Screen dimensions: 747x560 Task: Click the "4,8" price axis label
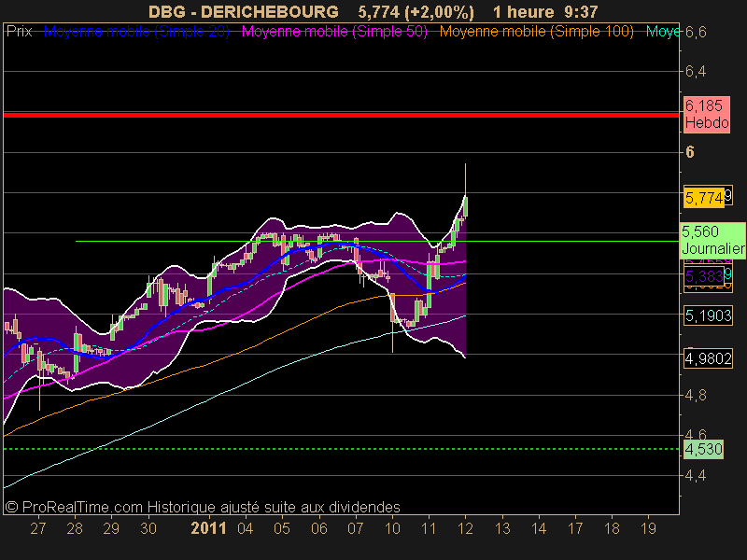[x=696, y=395]
